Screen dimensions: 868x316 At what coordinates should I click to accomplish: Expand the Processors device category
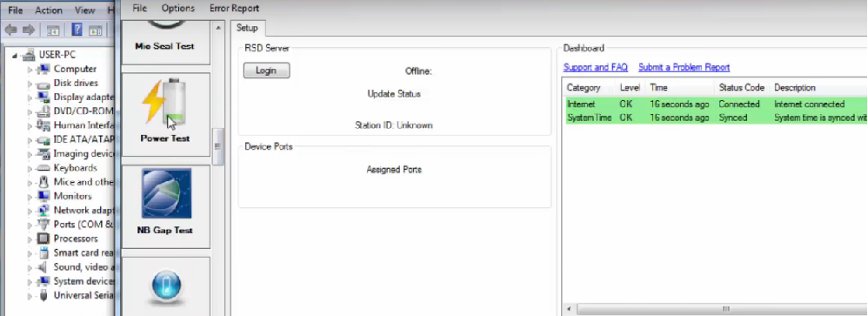coord(30,239)
